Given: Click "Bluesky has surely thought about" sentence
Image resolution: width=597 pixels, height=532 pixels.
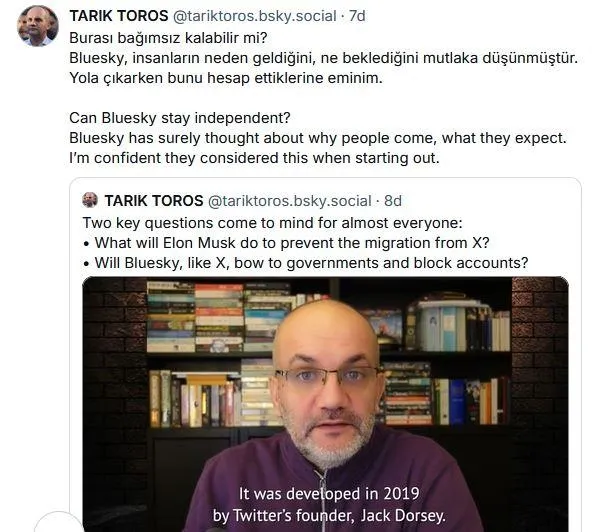Looking at the screenshot, I should point(318,138).
